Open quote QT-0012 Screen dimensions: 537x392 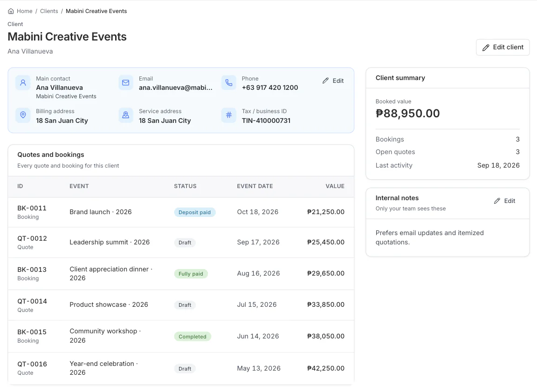(x=32, y=238)
